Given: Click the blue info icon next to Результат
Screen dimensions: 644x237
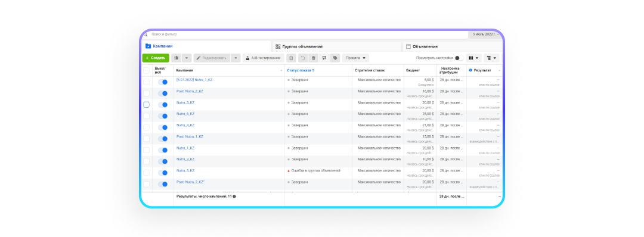Looking at the screenshot, I should [470, 70].
